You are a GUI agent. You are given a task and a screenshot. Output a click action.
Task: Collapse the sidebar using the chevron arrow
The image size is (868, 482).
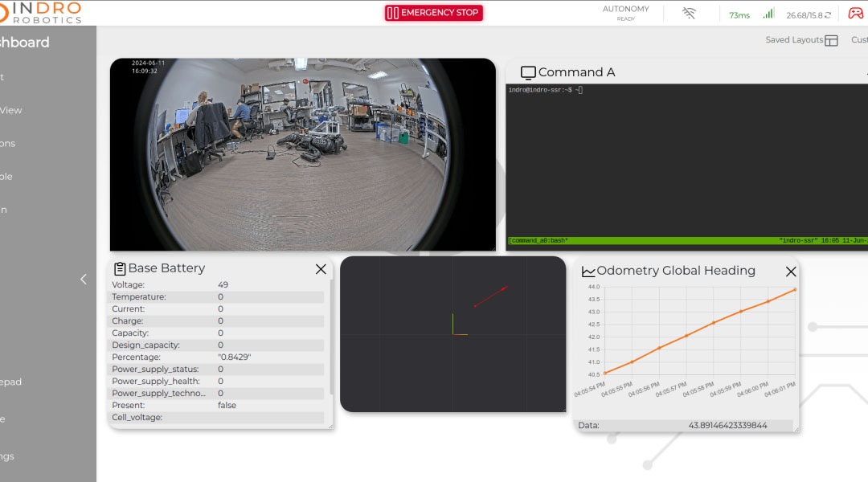[83, 279]
